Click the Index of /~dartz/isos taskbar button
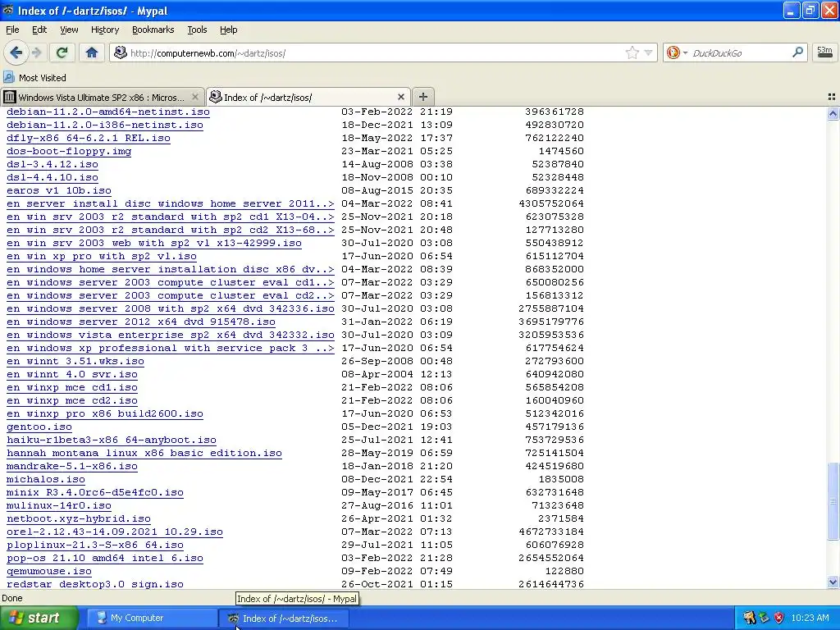The width and height of the screenshot is (840, 630). click(x=284, y=619)
